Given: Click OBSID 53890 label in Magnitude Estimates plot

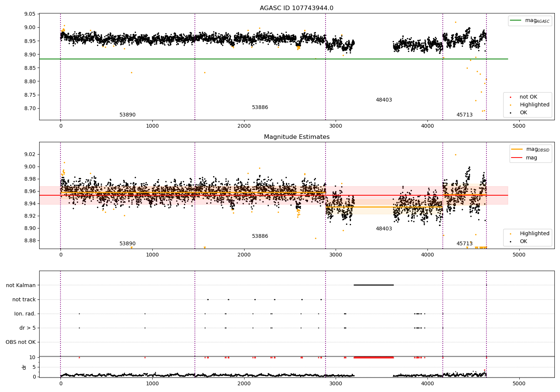Looking at the screenshot, I should tap(127, 244).
